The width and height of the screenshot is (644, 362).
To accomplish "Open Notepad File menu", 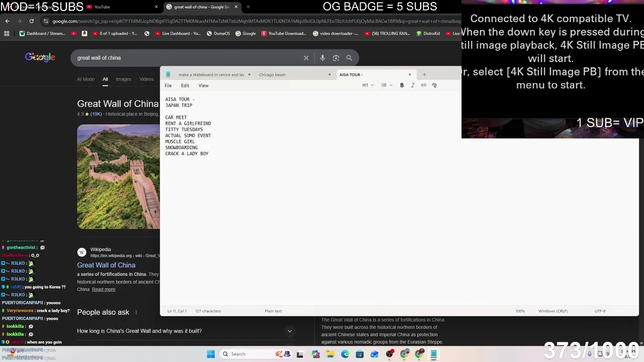I will [x=168, y=85].
